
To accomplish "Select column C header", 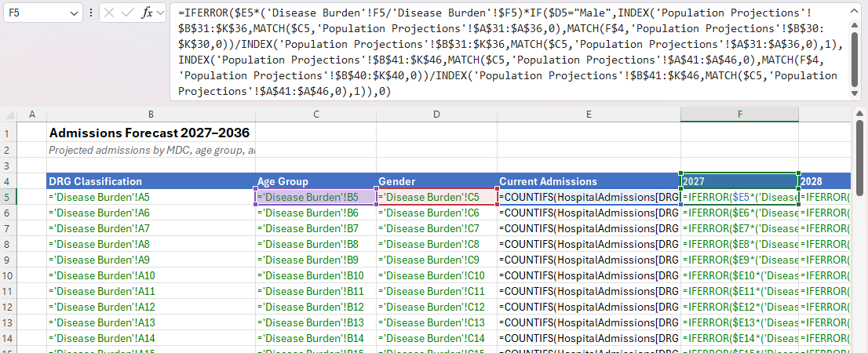I will tap(315, 115).
